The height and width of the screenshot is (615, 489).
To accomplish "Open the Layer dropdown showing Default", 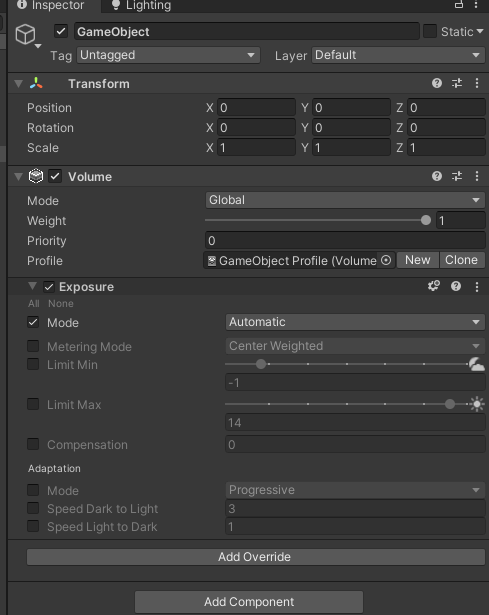I will [398, 55].
